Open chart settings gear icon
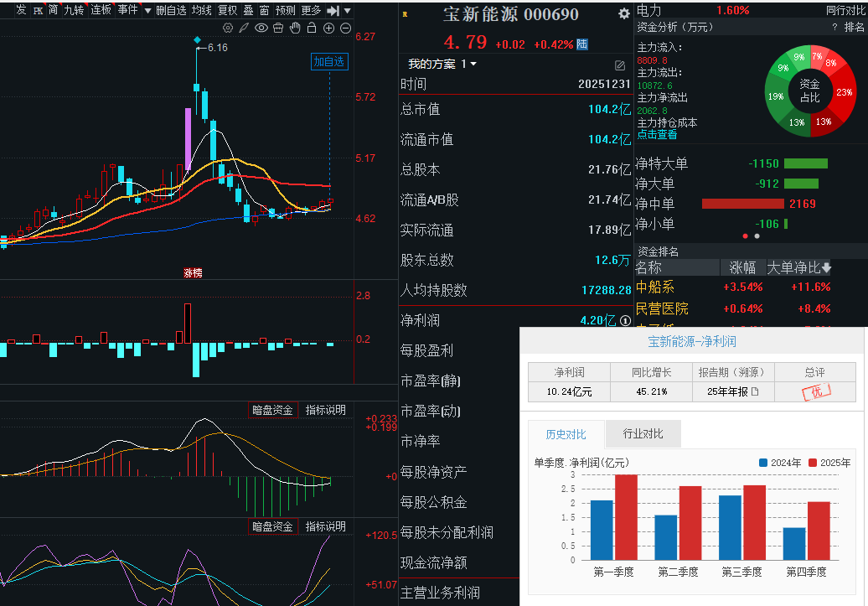This screenshot has height=606, width=868. coord(228,28)
